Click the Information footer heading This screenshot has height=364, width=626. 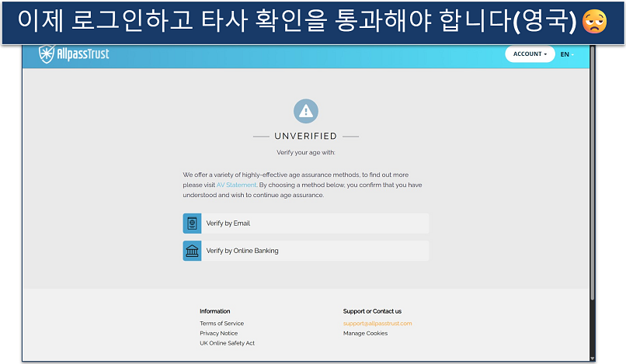214,311
